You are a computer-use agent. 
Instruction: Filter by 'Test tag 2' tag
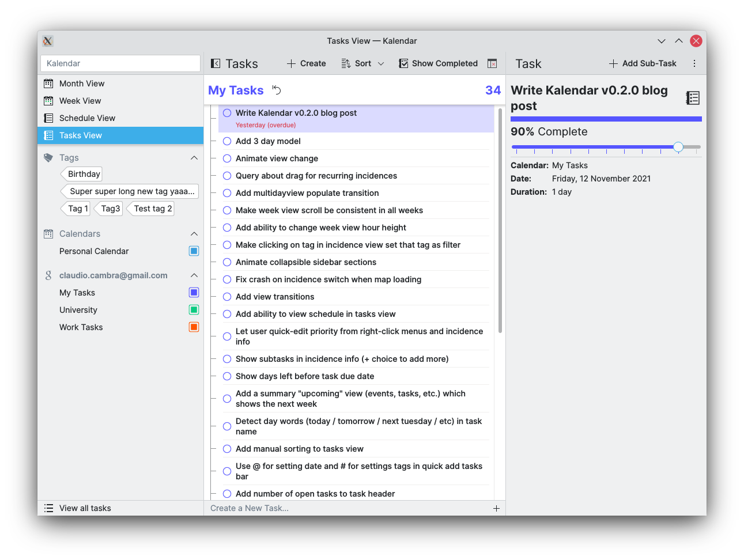[151, 209]
